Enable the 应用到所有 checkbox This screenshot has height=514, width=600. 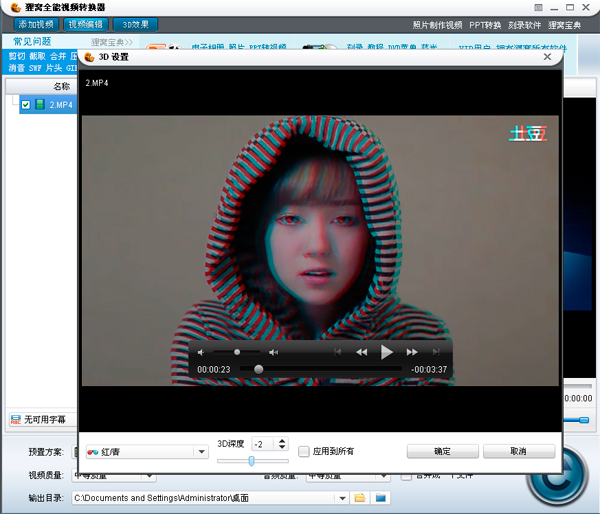pos(304,452)
